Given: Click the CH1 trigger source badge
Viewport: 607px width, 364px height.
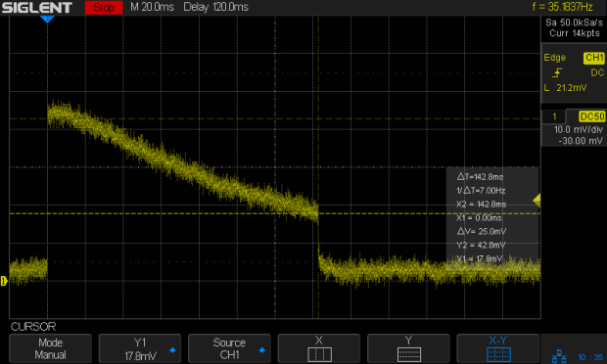Looking at the screenshot, I should [594, 58].
